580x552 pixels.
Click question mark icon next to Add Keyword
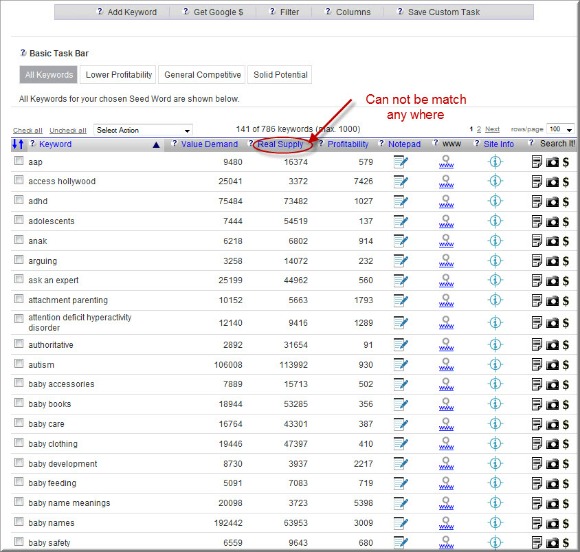coord(100,11)
